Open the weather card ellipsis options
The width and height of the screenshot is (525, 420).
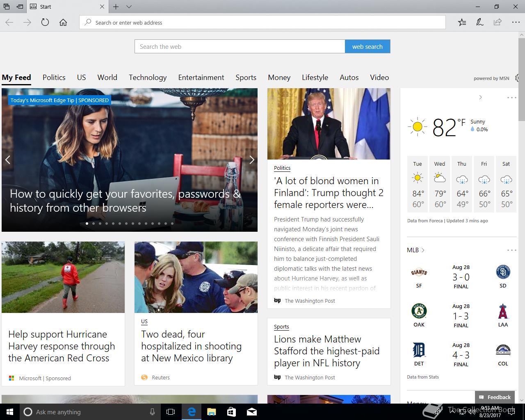click(x=511, y=98)
